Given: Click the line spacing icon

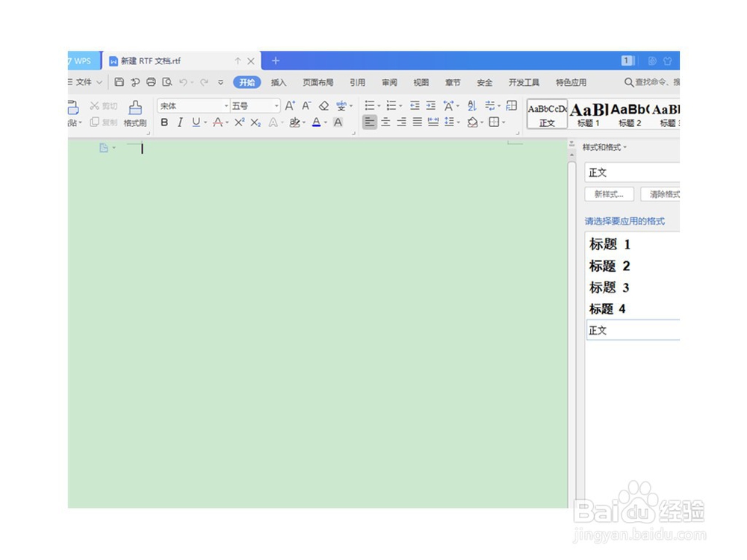Looking at the screenshot, I should point(449,122).
